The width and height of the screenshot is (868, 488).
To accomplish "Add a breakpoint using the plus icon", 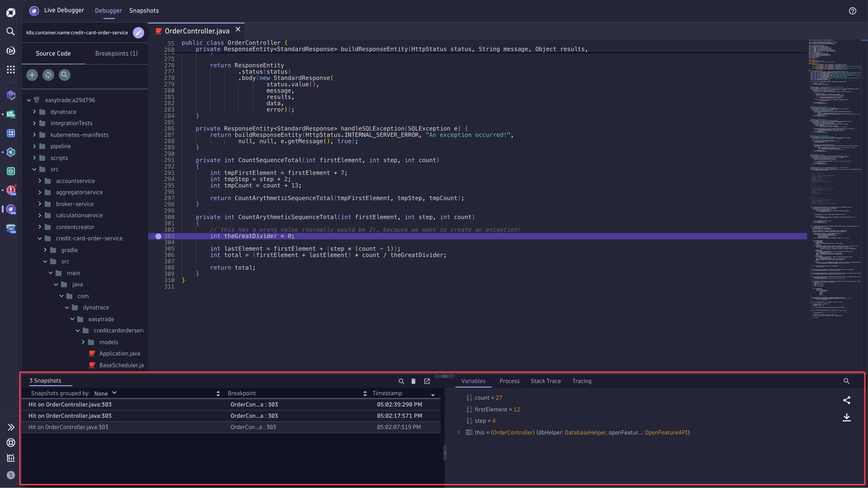I will (x=32, y=75).
